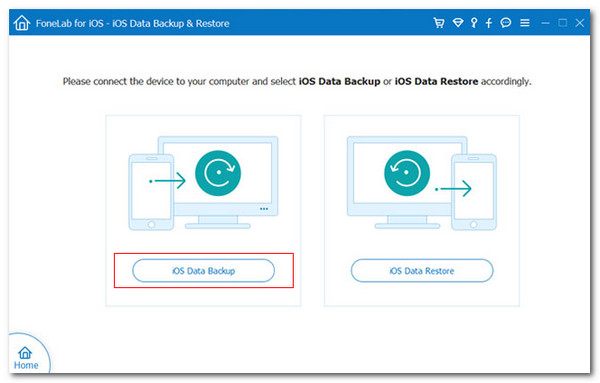Screen dimensions: 600x383
Task: Click the iOS Data Restore button
Action: (x=422, y=271)
